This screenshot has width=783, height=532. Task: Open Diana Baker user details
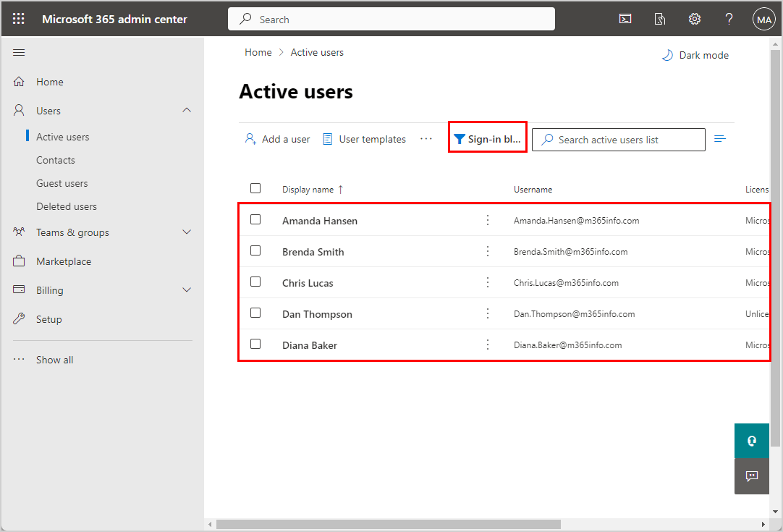pyautogui.click(x=310, y=345)
